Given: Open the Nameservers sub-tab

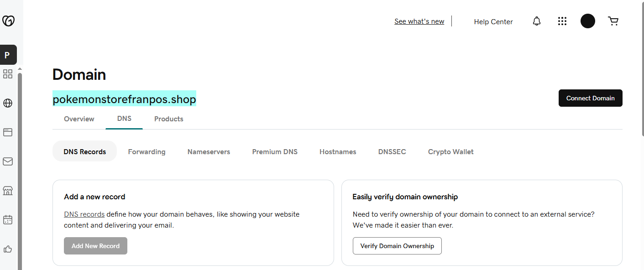Looking at the screenshot, I should (x=209, y=152).
